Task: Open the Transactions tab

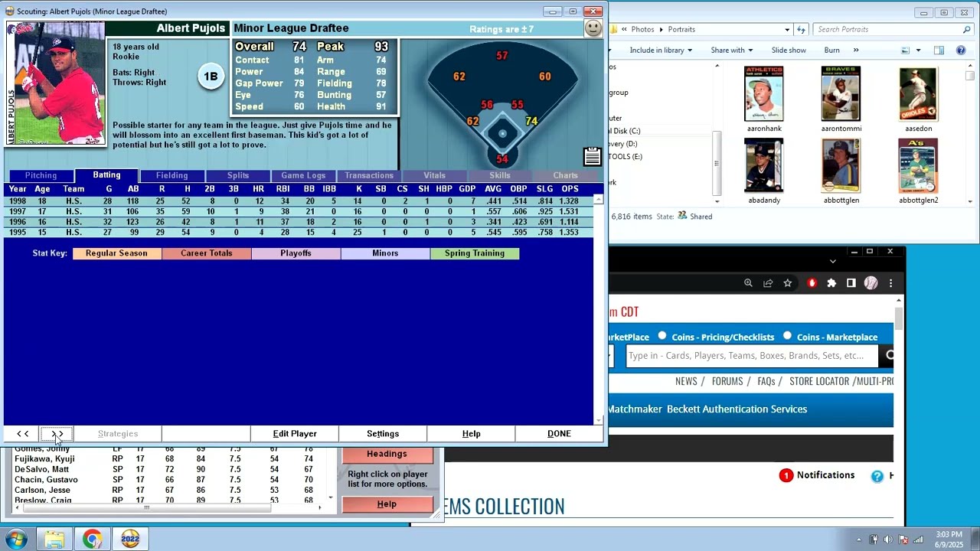Action: tap(369, 176)
